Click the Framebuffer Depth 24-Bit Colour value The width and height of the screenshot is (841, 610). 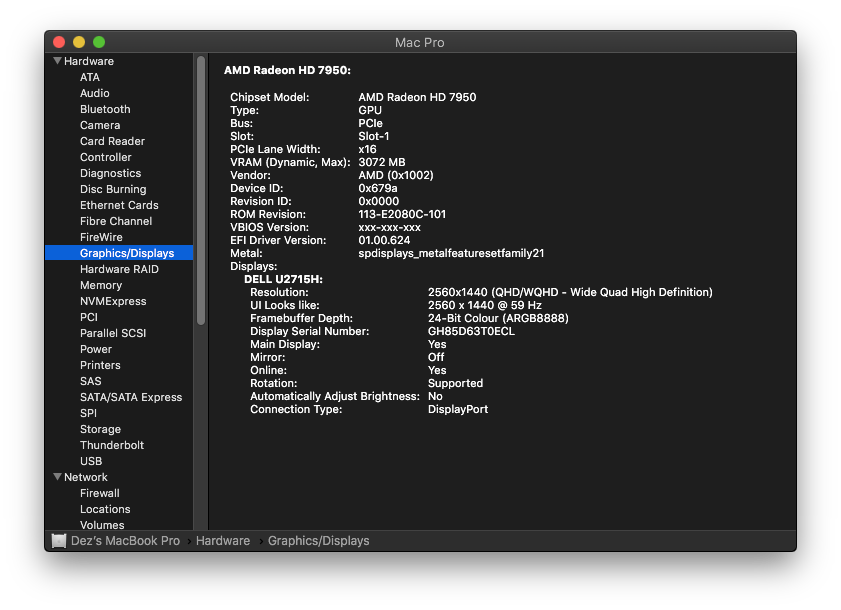(498, 318)
